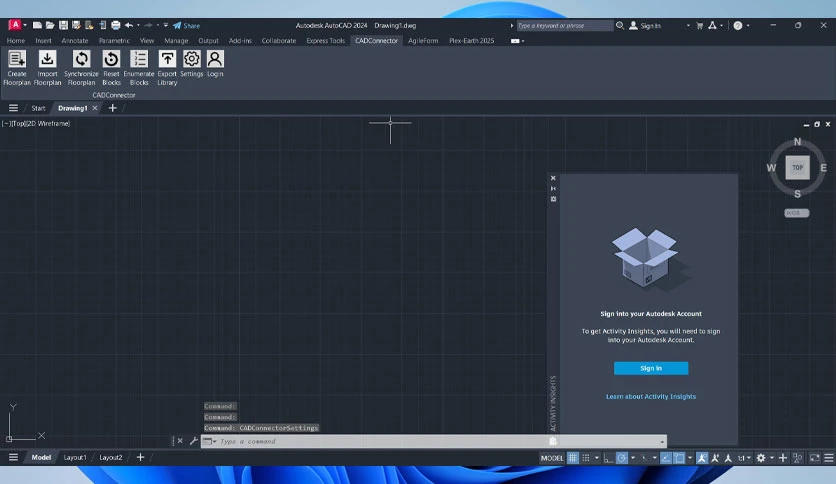Open the Learn about Activity Insights link

pos(650,397)
